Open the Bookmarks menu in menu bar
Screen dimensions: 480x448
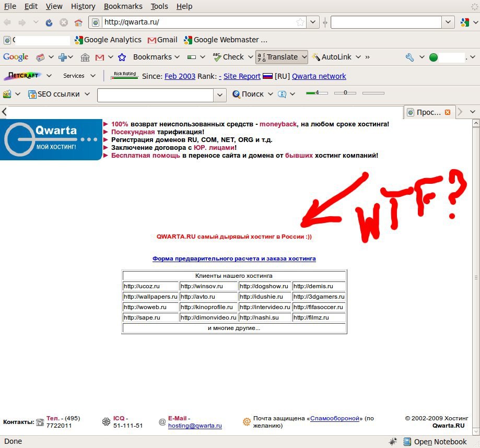pyautogui.click(x=123, y=6)
